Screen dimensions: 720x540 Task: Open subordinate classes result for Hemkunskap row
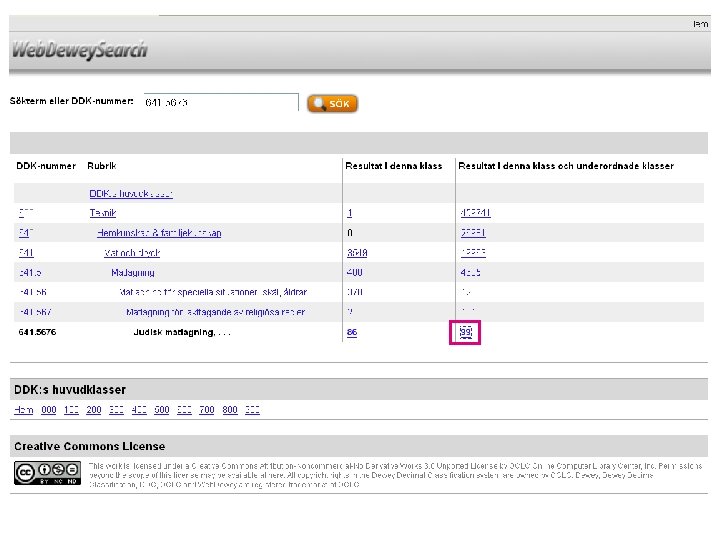[473, 233]
